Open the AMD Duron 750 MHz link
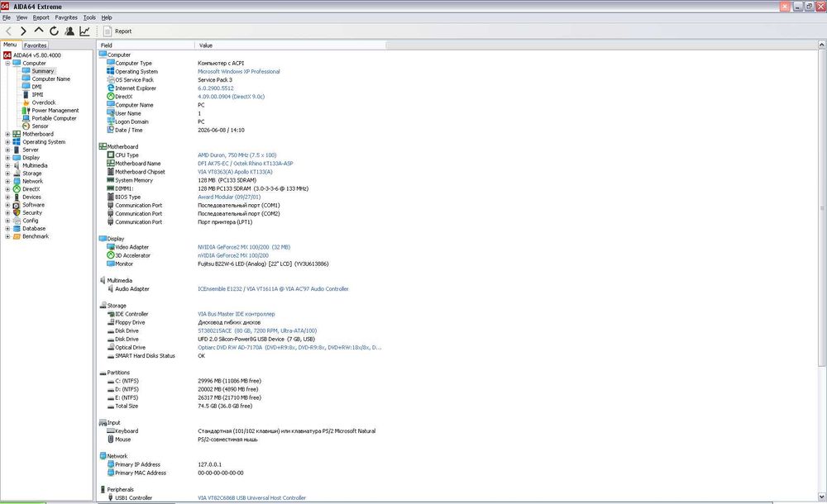The height and width of the screenshot is (504, 827). 237,155
